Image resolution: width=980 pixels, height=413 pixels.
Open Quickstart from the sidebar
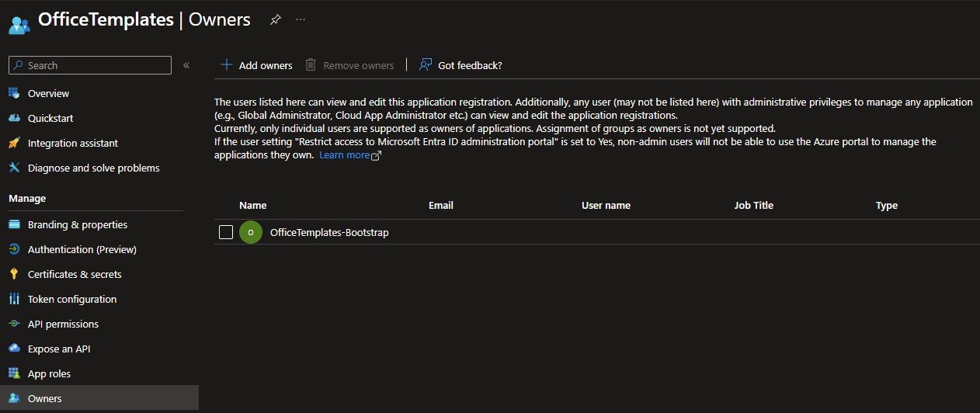coord(48,118)
